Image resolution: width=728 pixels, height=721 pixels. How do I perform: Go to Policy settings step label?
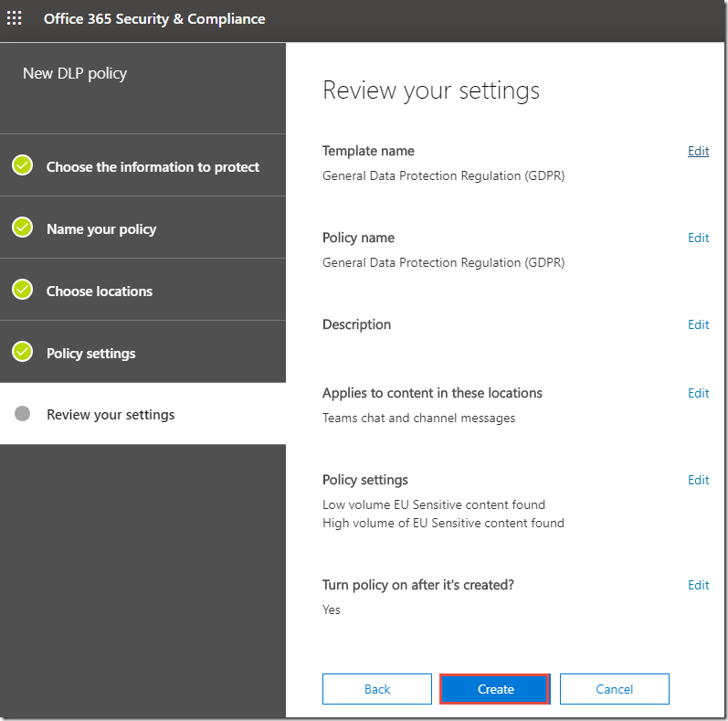pos(90,354)
